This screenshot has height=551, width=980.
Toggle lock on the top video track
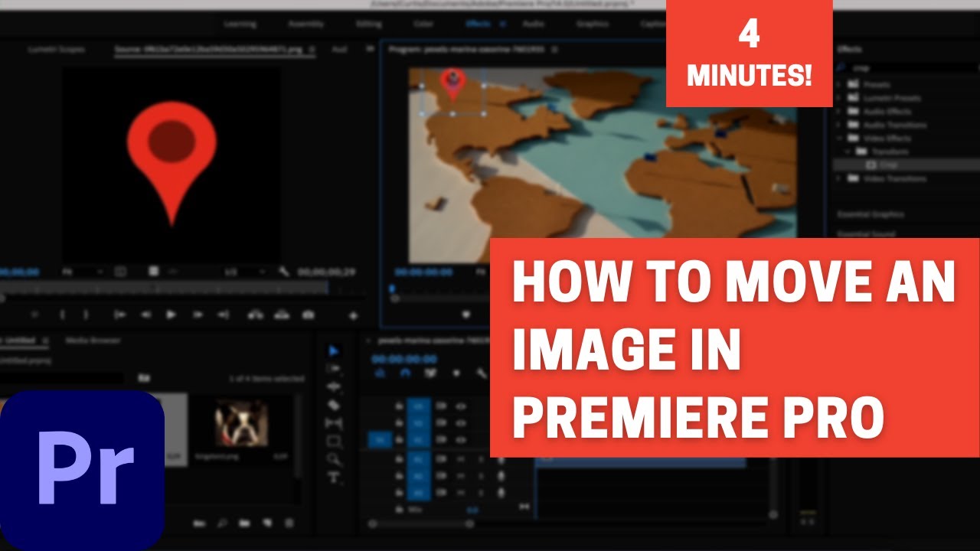click(x=399, y=406)
